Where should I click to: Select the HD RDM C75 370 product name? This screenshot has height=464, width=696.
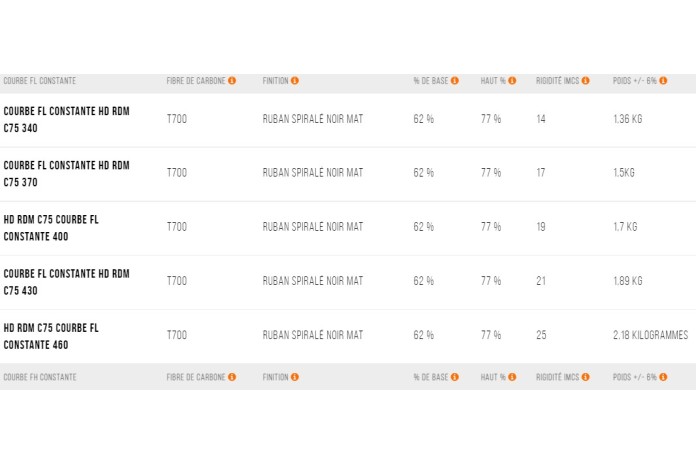click(66, 173)
